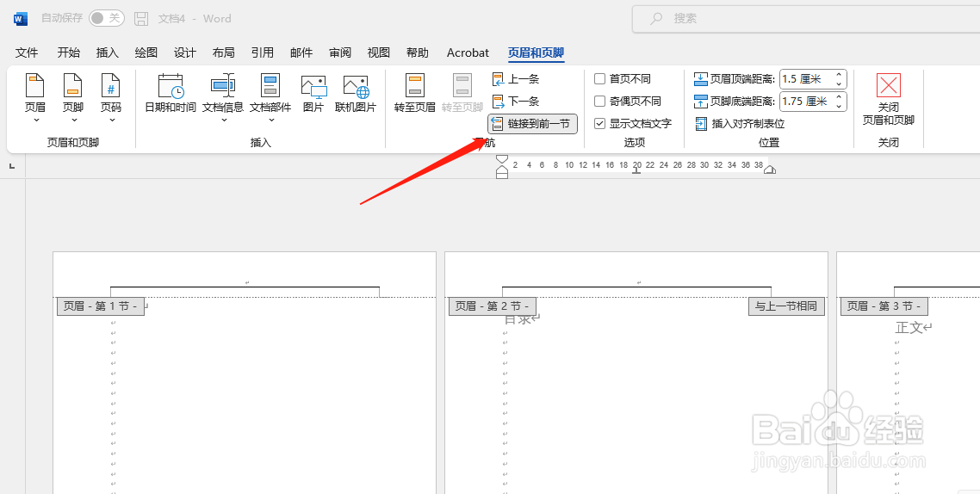The image size is (980, 494).
Task: Expand the 文档部件 dropdown arrow
Action: (271, 120)
